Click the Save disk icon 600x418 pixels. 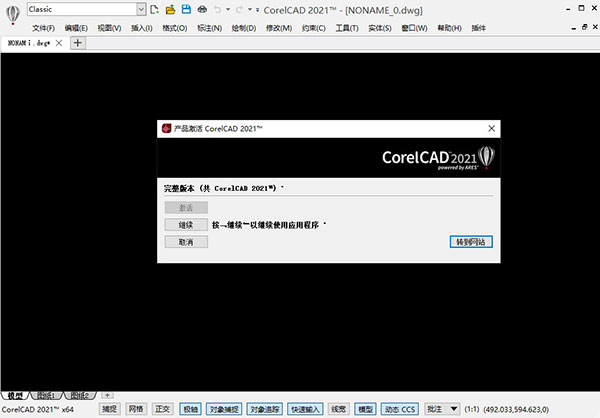click(186, 9)
